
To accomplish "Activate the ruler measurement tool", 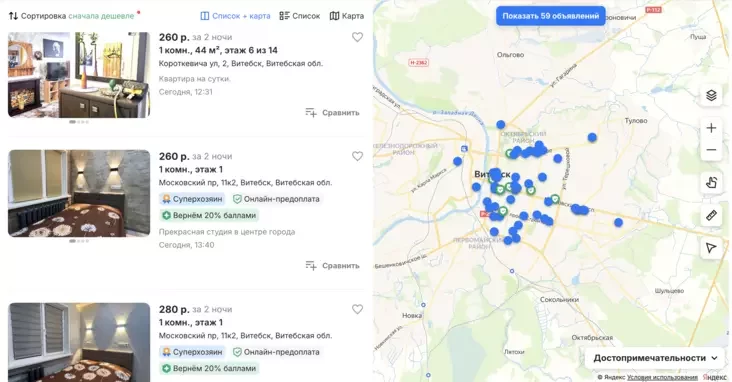I will pos(711,215).
